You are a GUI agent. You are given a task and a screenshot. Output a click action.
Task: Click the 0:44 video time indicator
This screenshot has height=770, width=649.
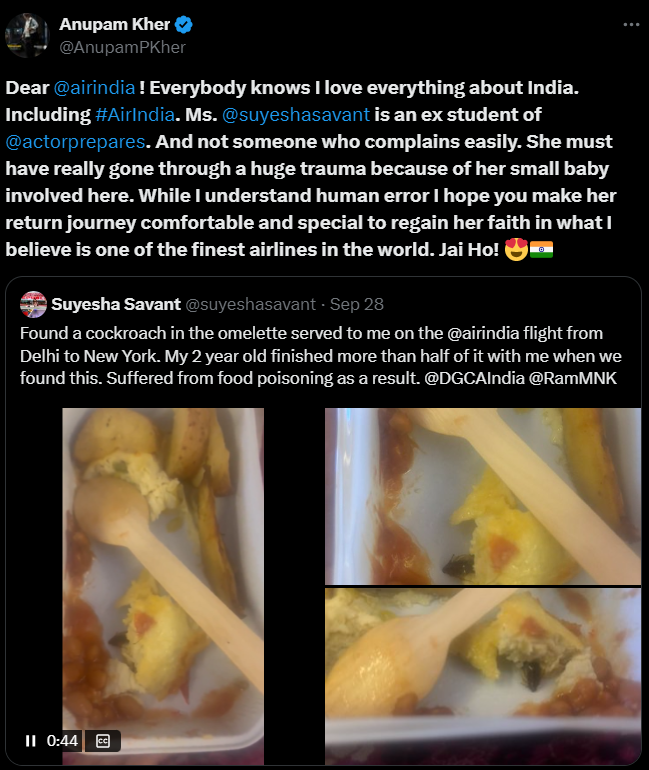click(x=62, y=741)
